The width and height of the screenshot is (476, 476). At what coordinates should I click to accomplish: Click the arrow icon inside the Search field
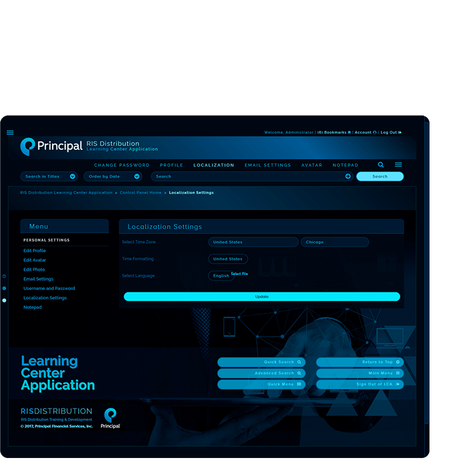pyautogui.click(x=348, y=177)
